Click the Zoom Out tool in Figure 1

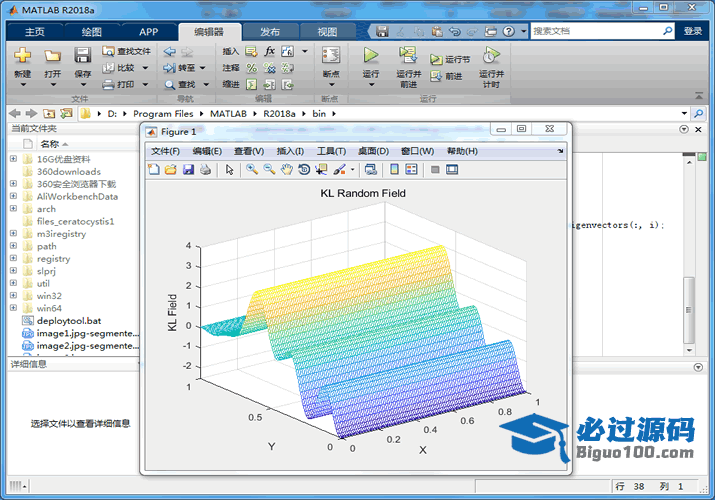[269, 170]
